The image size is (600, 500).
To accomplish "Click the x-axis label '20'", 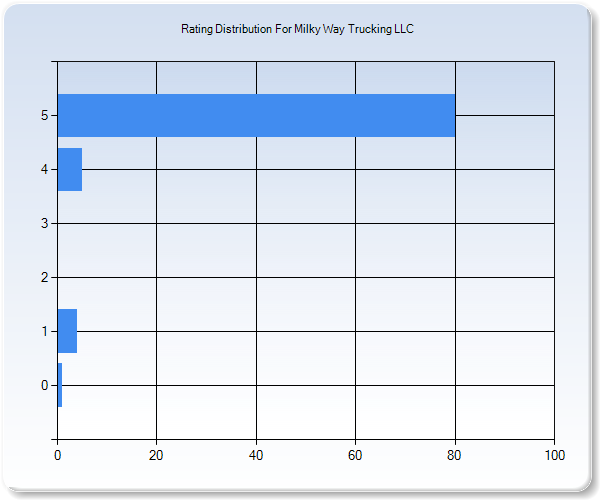I will [156, 455].
